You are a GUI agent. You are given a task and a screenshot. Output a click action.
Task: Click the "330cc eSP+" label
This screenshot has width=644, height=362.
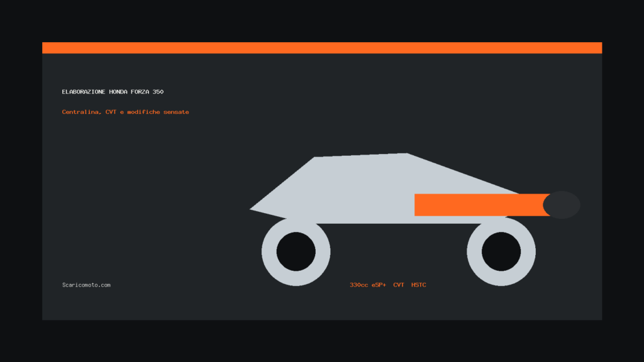coord(367,285)
